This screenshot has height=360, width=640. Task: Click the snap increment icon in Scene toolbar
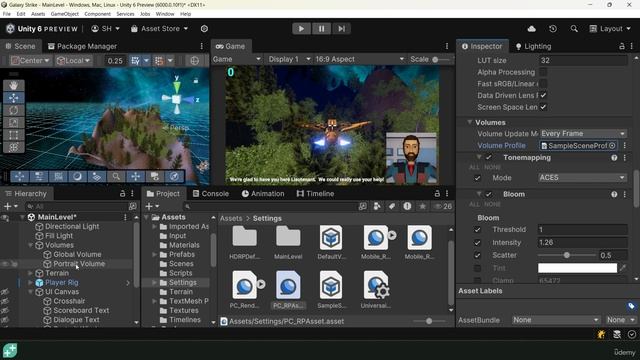[159, 60]
